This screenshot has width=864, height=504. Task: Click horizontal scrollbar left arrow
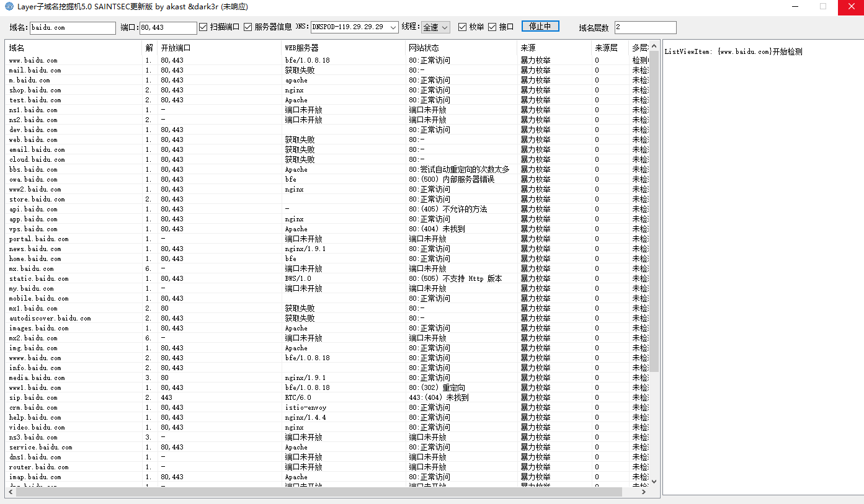[11, 492]
